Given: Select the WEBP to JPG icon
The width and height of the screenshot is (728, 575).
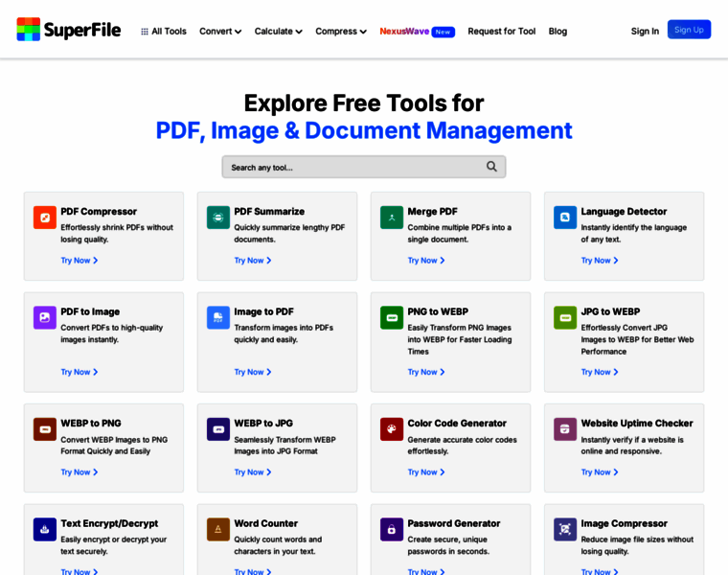Looking at the screenshot, I should (x=218, y=429).
